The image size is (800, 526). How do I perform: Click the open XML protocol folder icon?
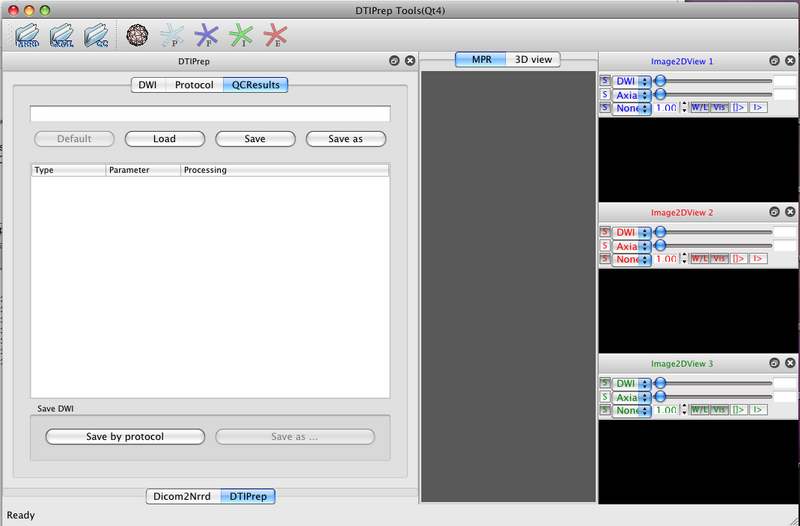tap(62, 37)
